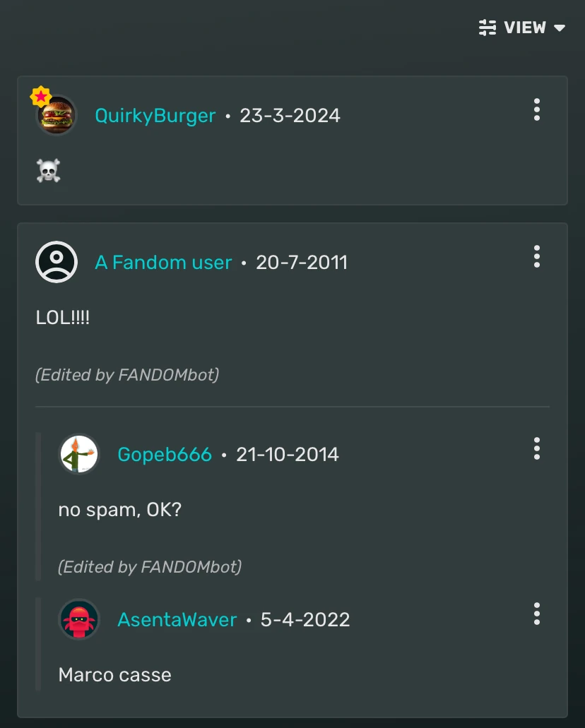Open Gopeb666's profile via their name
Screen dimensions: 585x728
165,455
